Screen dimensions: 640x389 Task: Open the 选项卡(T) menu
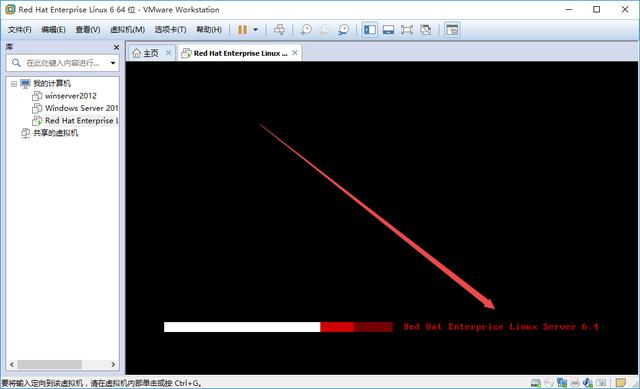click(x=170, y=29)
